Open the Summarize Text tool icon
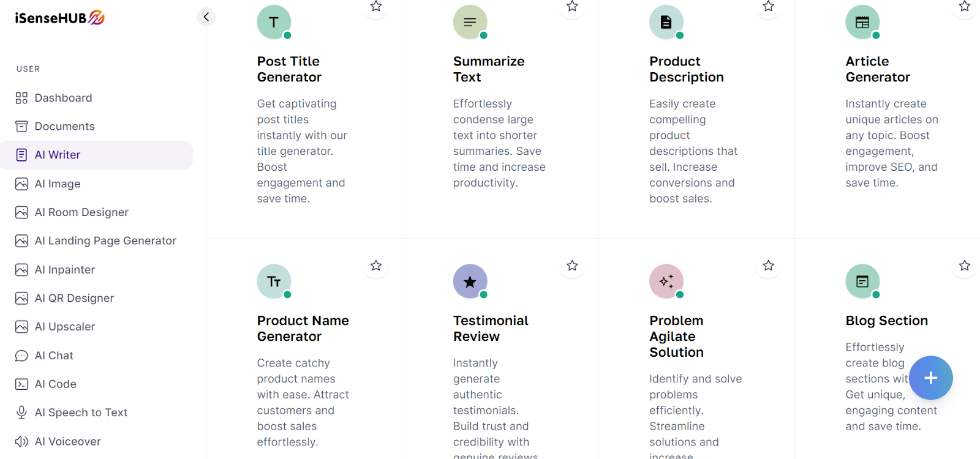The height and width of the screenshot is (459, 980). pyautogui.click(x=470, y=22)
